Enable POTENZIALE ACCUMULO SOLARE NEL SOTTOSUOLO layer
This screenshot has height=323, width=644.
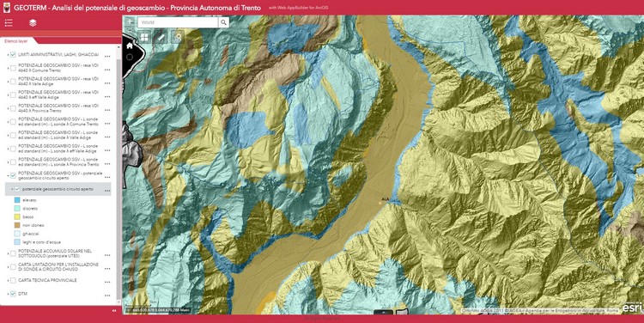13,253
